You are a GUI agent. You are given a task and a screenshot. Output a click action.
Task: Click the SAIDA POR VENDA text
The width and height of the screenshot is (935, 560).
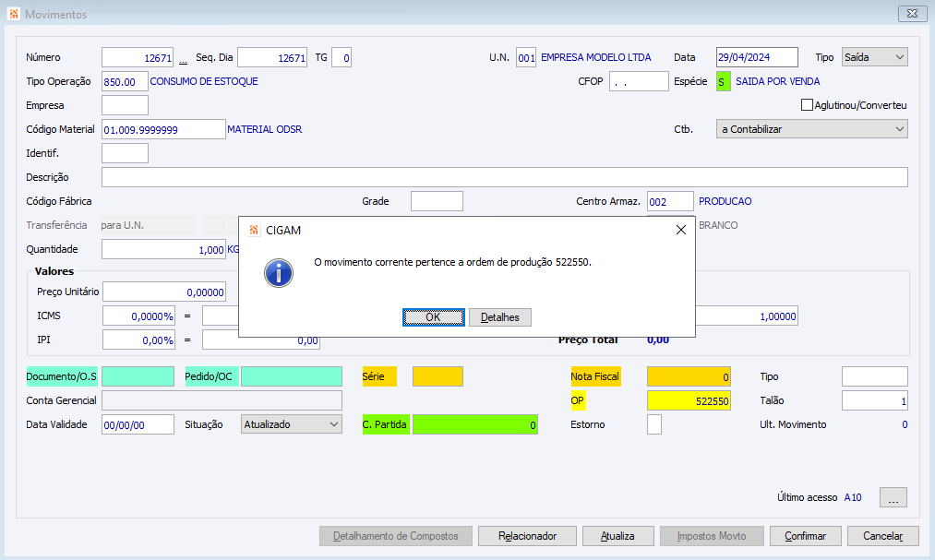[x=777, y=81]
